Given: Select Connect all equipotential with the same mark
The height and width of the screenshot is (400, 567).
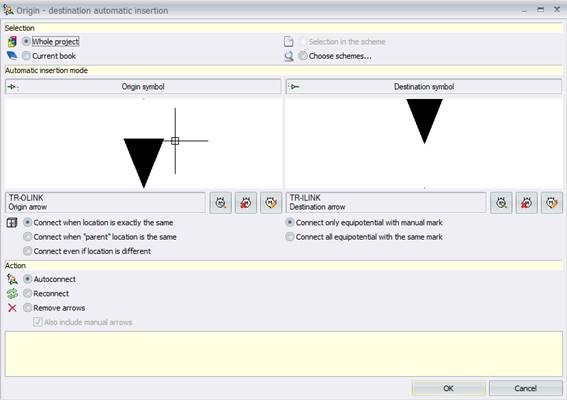Looking at the screenshot, I should 290,237.
